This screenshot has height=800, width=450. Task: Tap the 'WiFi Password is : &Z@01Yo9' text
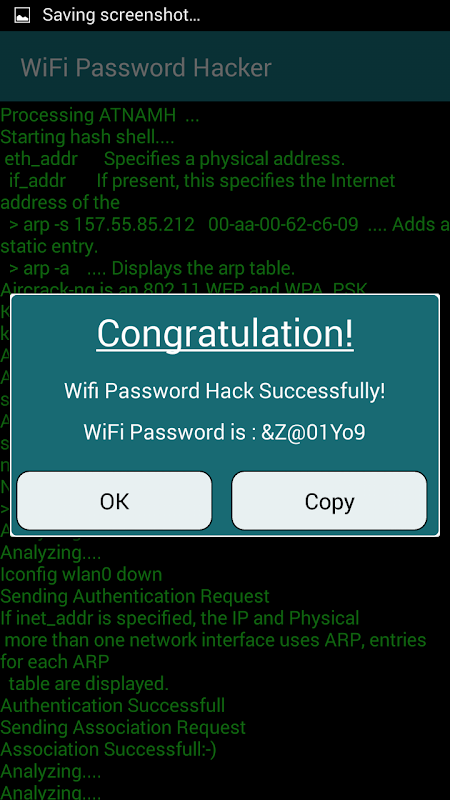(x=224, y=432)
